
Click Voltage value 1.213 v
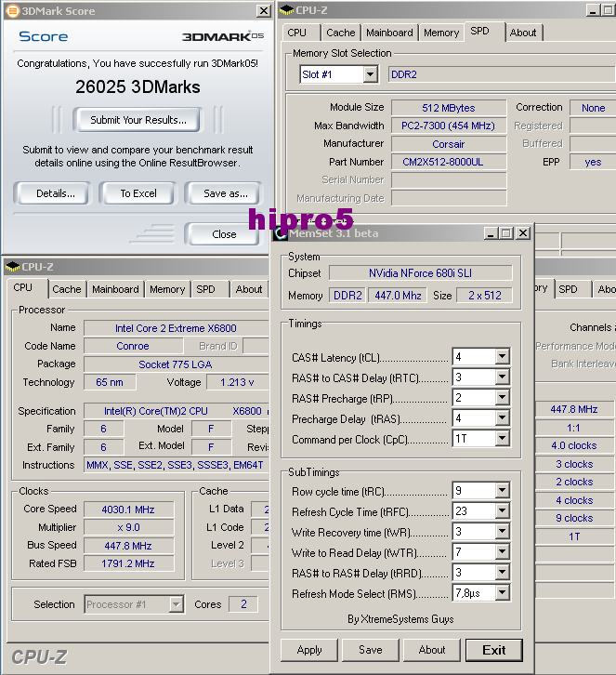(238, 382)
